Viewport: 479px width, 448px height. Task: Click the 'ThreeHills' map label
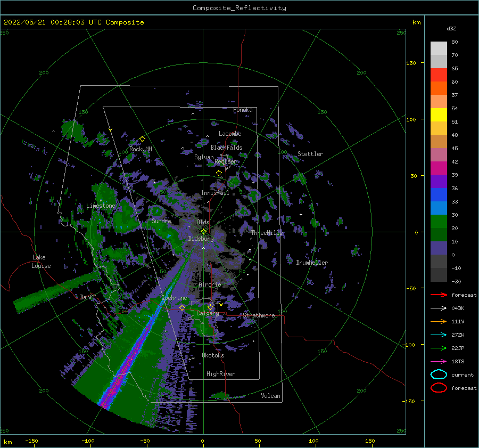click(x=267, y=233)
